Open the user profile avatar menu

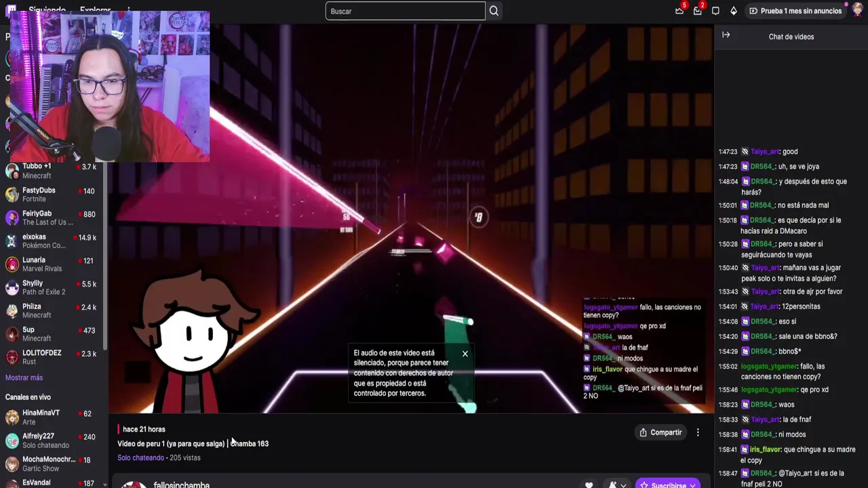coord(857,11)
